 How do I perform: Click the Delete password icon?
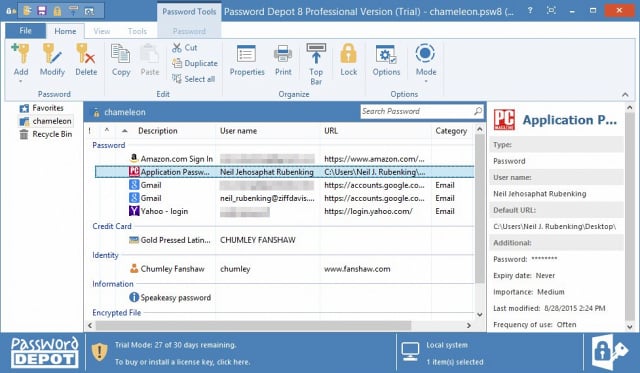point(86,54)
